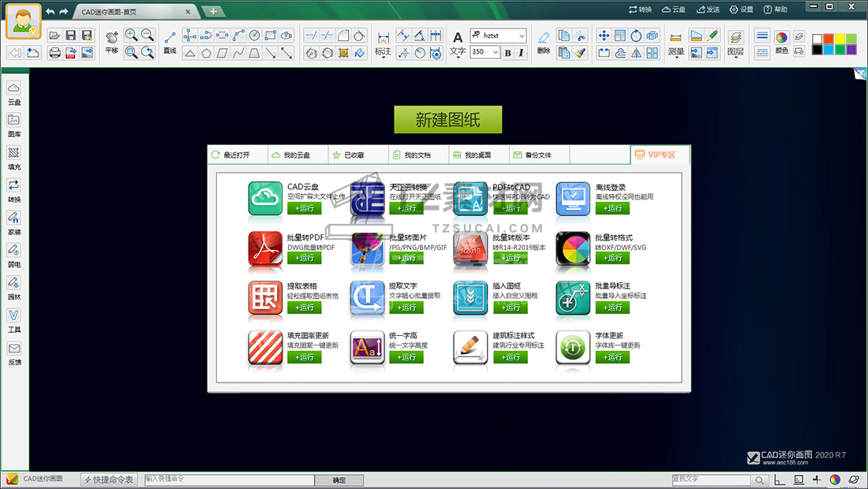
Task: Select the Pan (平移) hand tool
Action: (x=112, y=42)
